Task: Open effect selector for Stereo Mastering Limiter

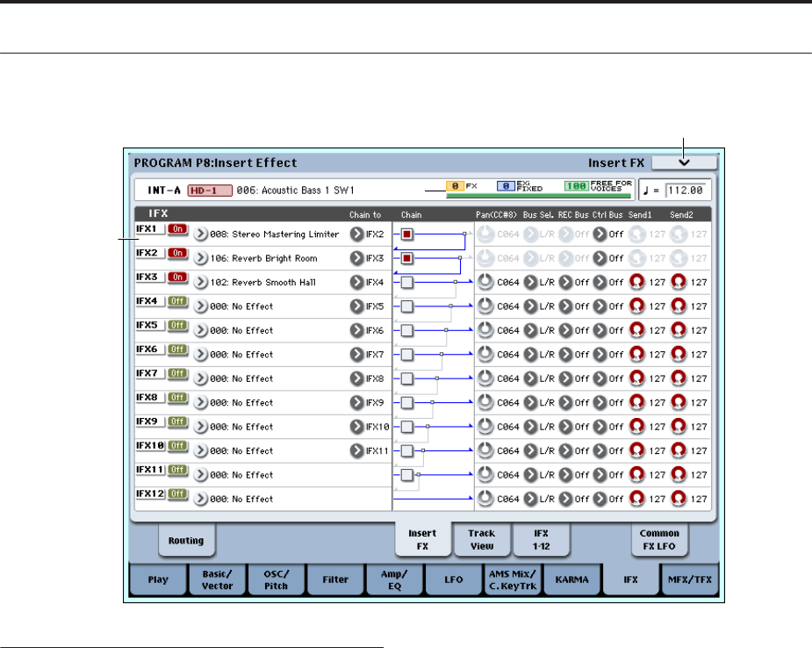Action: 201,235
